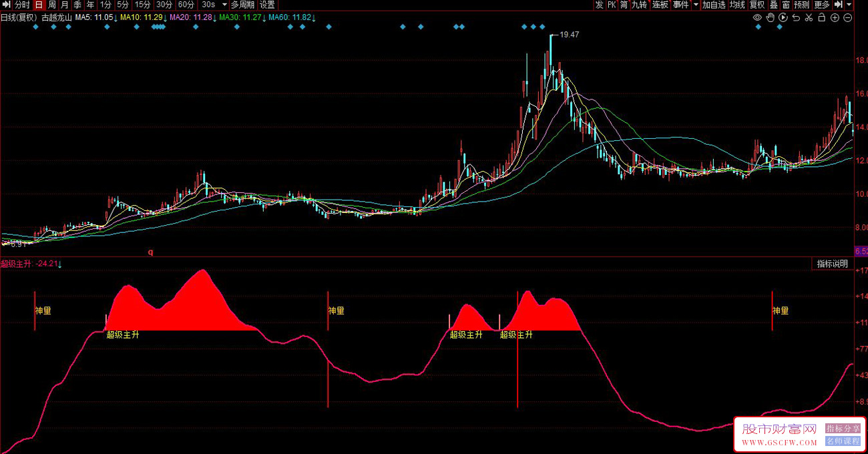Toggle the 连板 button
Viewport: 868px width, 454px height.
pyautogui.click(x=660, y=5)
